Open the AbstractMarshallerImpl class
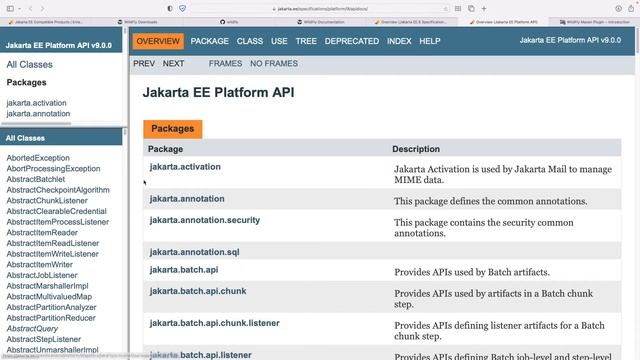The height and width of the screenshot is (360, 640). pyautogui.click(x=47, y=286)
